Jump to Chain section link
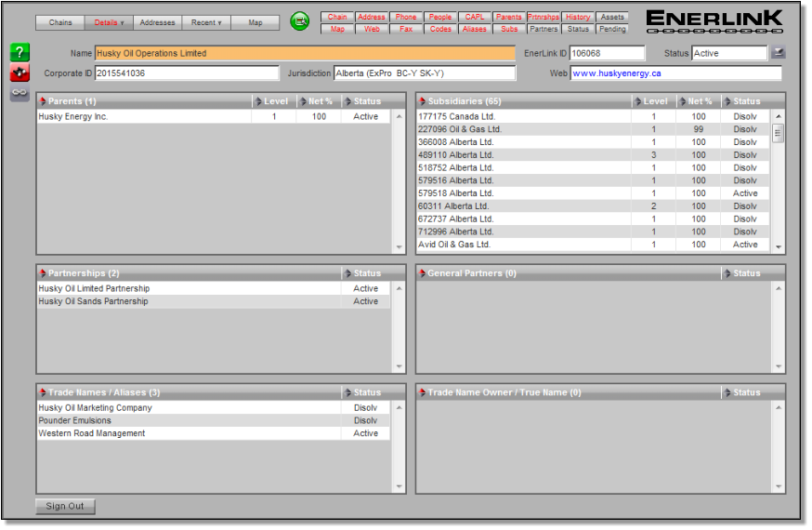 pyautogui.click(x=337, y=17)
